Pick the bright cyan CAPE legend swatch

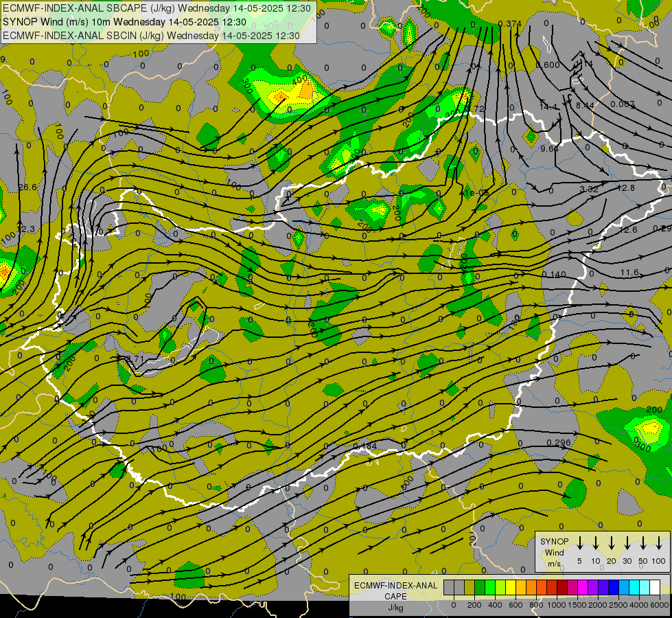click(634, 587)
